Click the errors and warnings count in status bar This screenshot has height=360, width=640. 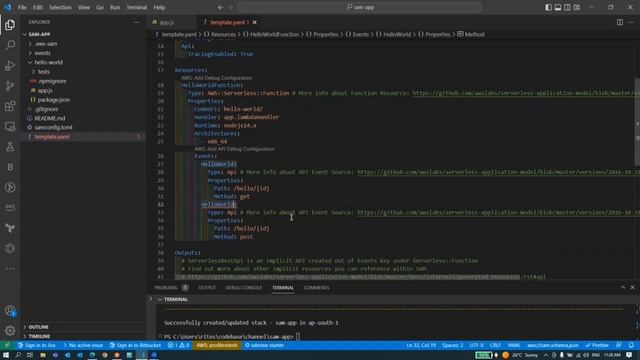point(178,345)
